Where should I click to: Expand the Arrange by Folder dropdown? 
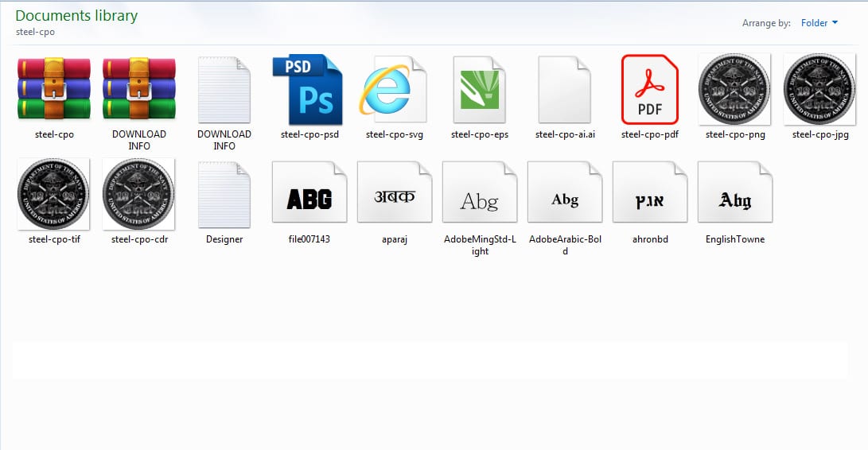pos(819,23)
